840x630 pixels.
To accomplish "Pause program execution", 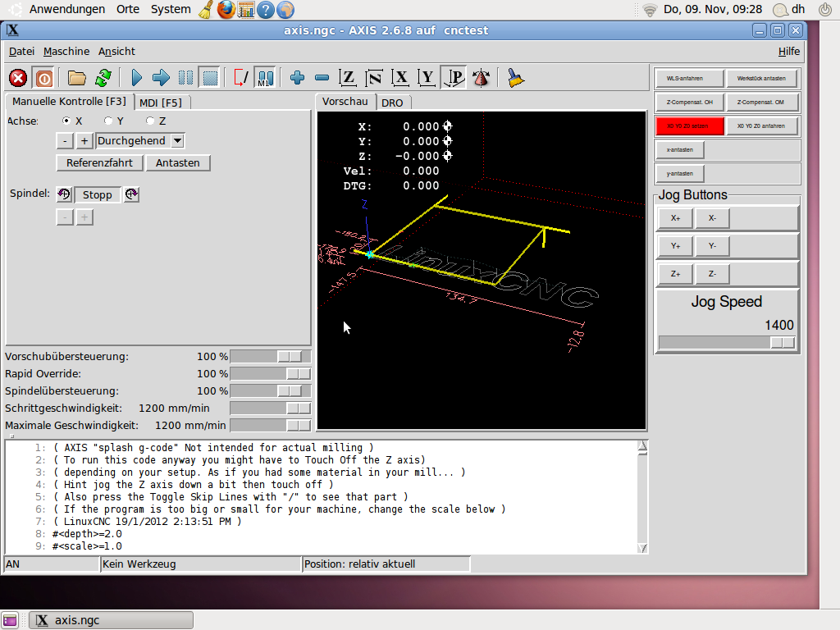I will tap(185, 78).
